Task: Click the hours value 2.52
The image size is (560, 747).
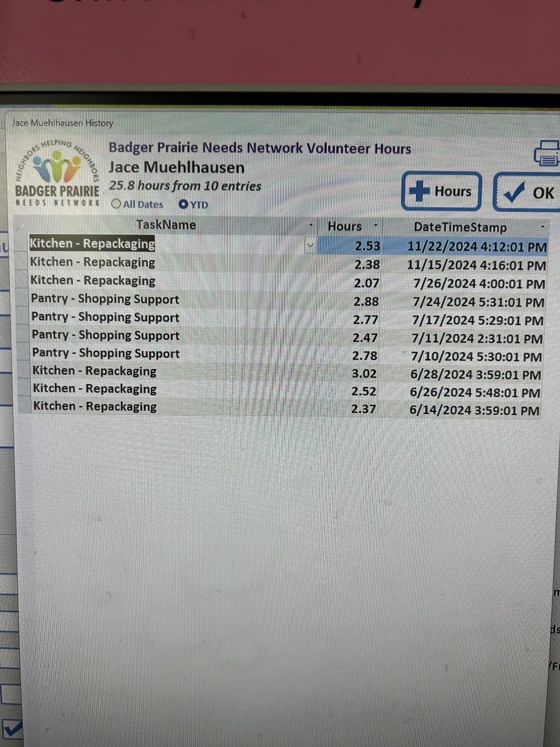Action: coord(363,391)
